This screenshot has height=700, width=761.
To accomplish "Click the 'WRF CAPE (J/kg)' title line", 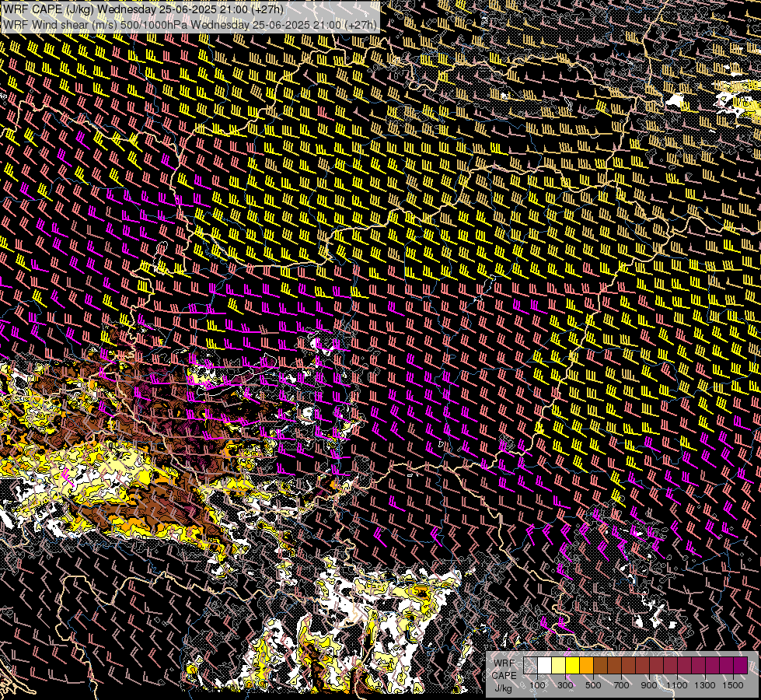I will (143, 9).
